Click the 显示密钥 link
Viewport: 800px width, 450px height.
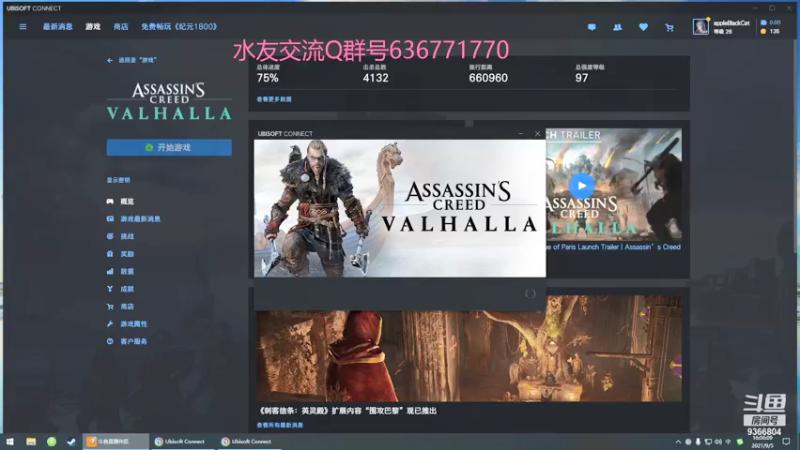118,180
